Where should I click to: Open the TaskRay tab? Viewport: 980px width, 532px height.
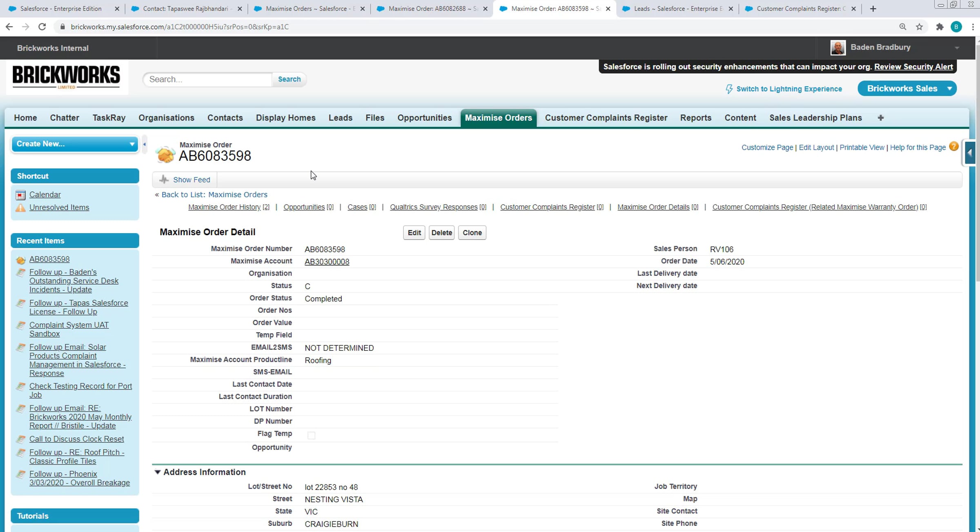click(x=109, y=118)
